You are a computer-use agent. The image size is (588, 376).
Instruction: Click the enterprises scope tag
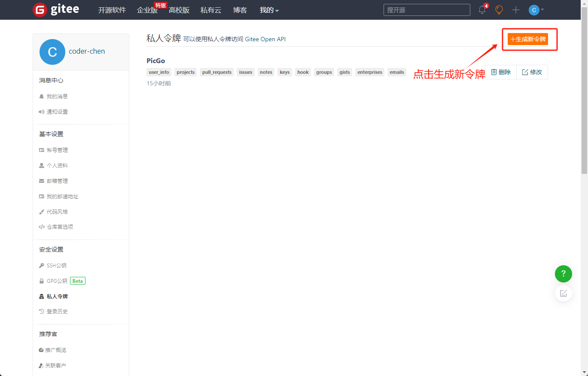click(x=370, y=72)
